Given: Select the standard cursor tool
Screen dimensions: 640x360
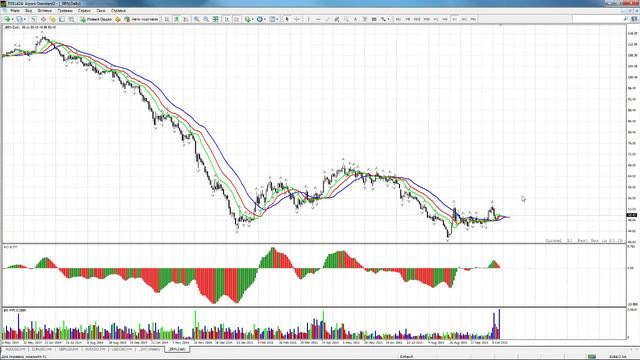Looking at the screenshot, I should (287, 19).
